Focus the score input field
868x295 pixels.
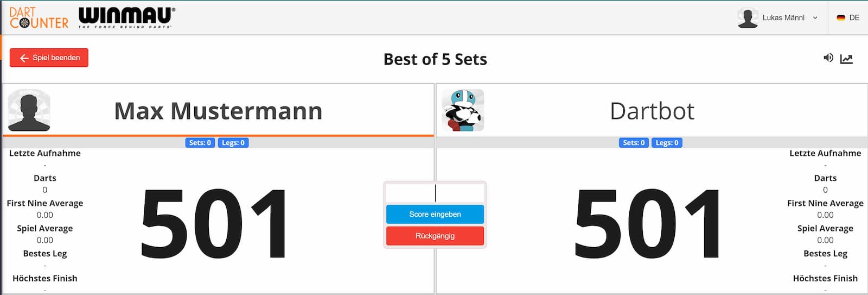tap(435, 193)
